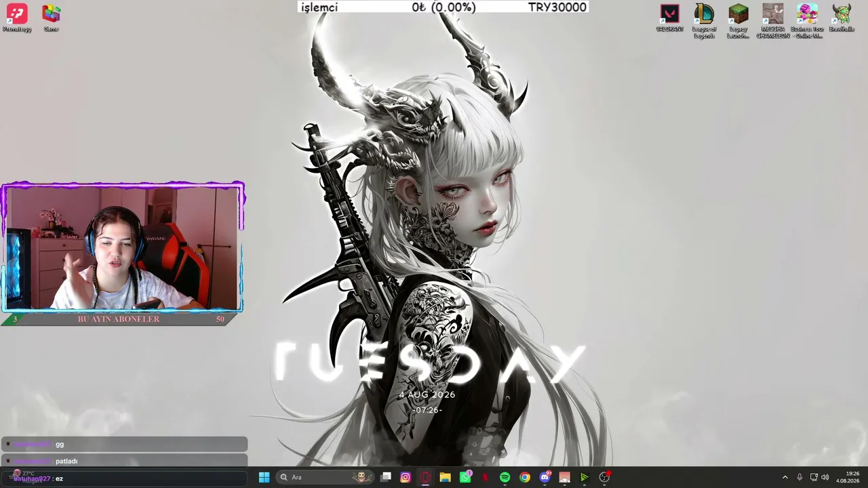Open Spotify from the taskbar
This screenshot has width=868, height=488.
point(505,477)
